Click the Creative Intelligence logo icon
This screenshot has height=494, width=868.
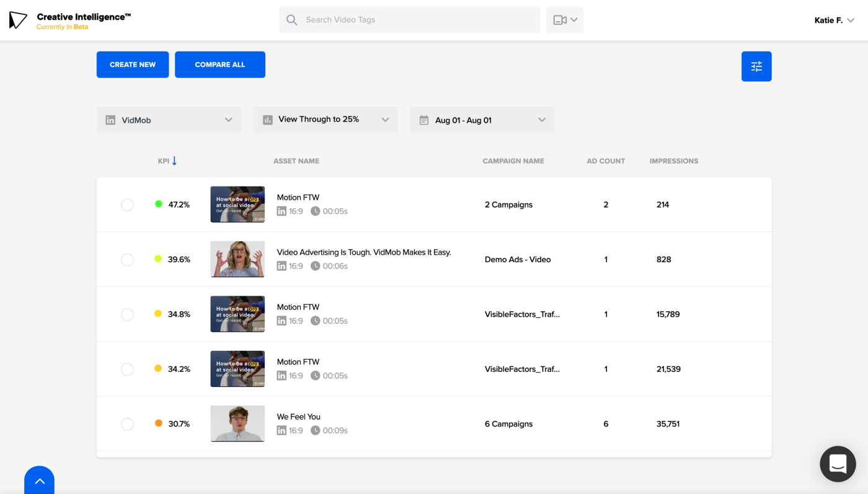(18, 20)
